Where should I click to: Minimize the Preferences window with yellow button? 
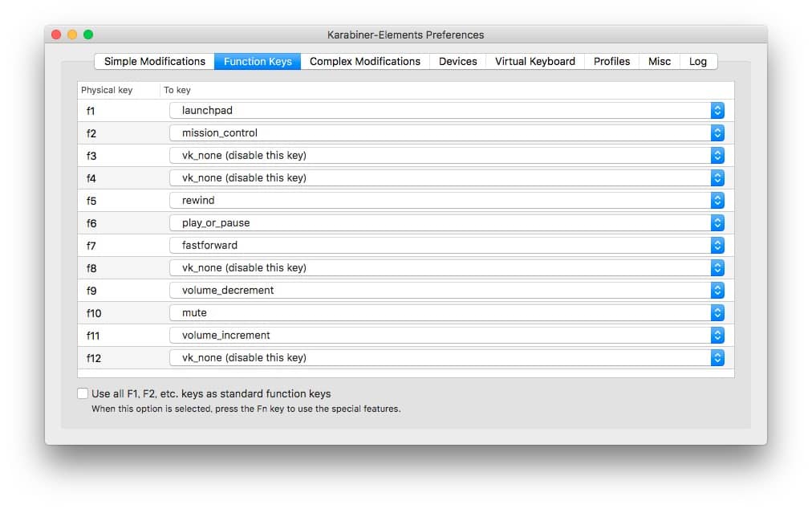[72, 35]
